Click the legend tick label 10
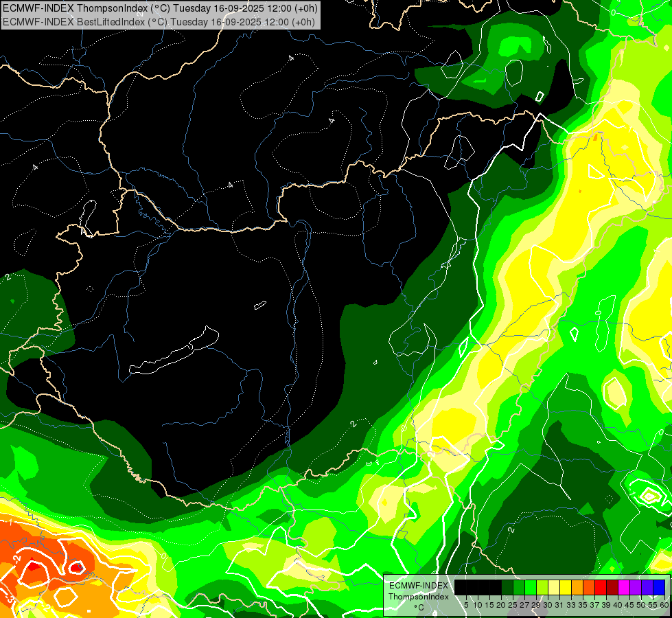The image size is (672, 618). (478, 605)
